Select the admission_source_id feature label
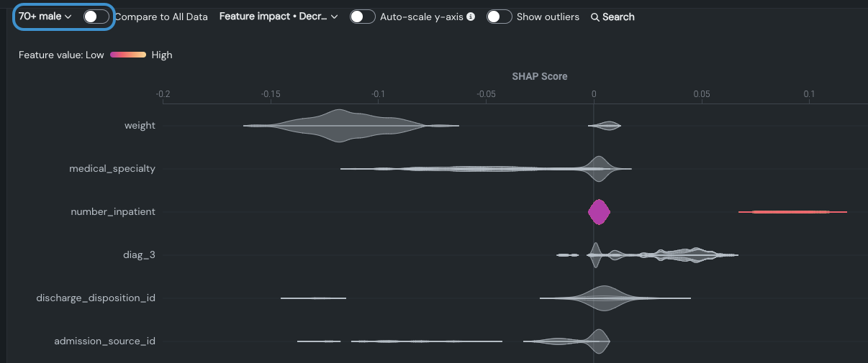 tap(104, 341)
